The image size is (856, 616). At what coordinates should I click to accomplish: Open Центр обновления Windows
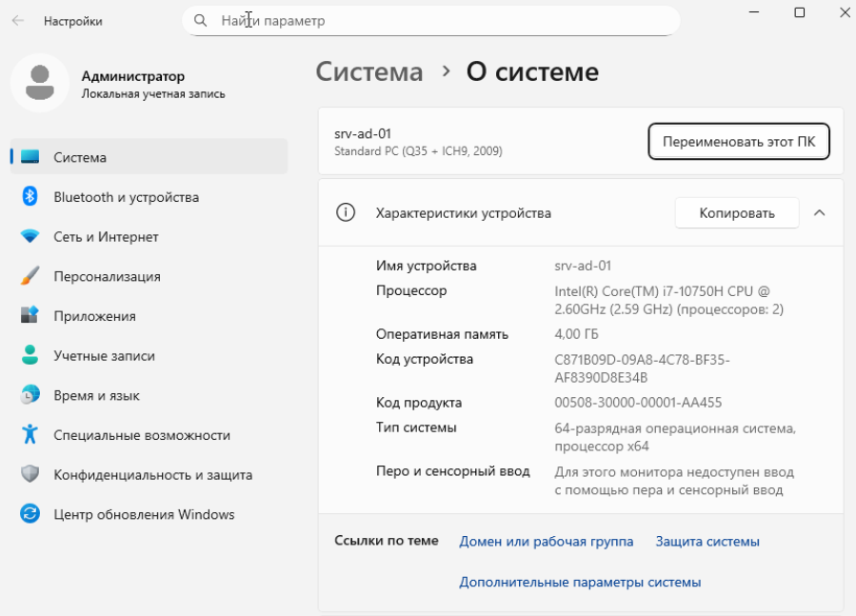pyautogui.click(x=149, y=514)
